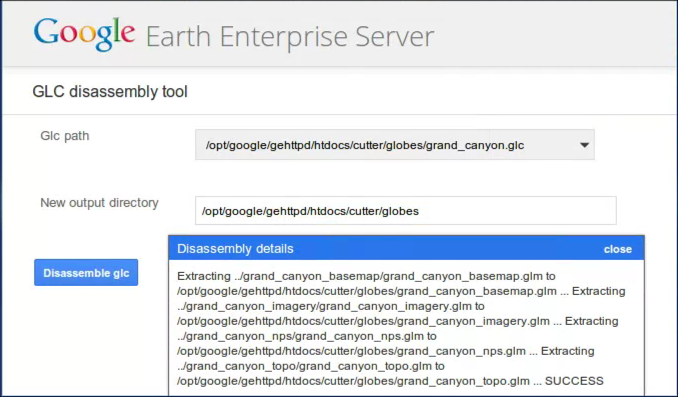Image resolution: width=678 pixels, height=397 pixels.
Task: Click the Google logo
Action: [x=85, y=35]
